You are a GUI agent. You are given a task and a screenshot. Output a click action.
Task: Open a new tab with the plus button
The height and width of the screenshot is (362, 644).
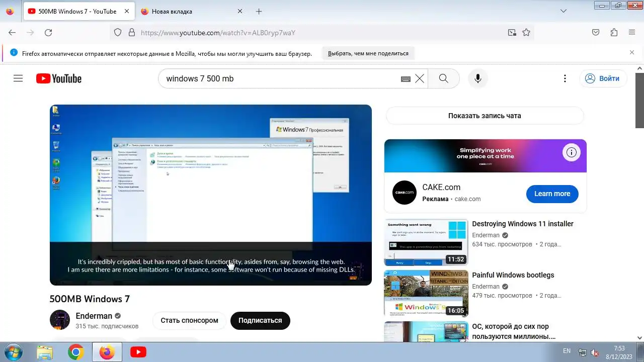259,11
